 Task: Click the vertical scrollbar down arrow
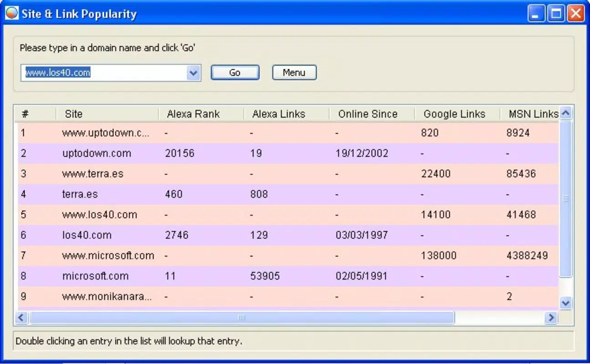coord(565,303)
